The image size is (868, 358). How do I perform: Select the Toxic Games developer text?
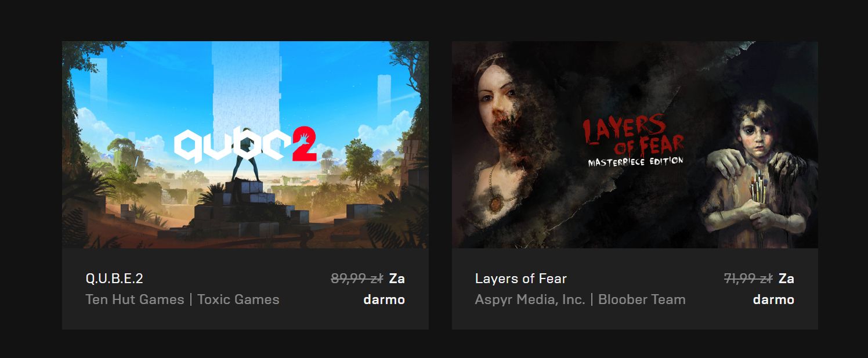[x=238, y=299]
